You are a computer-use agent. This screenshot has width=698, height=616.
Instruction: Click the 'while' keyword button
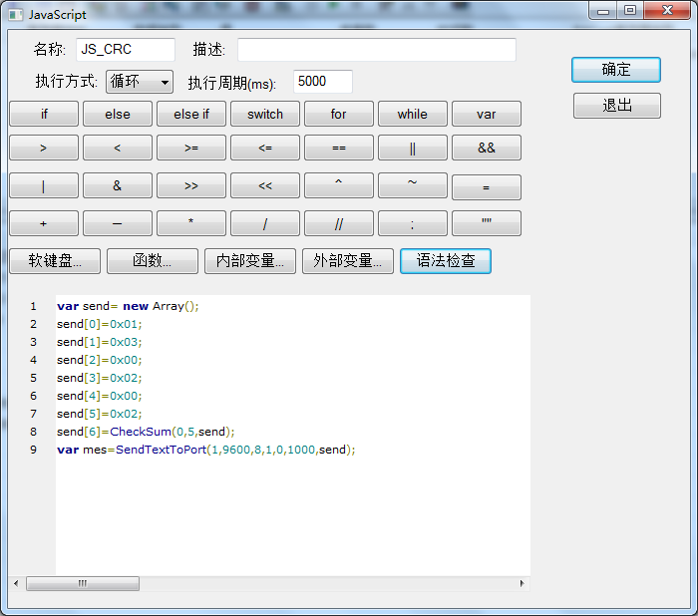pyautogui.click(x=412, y=114)
